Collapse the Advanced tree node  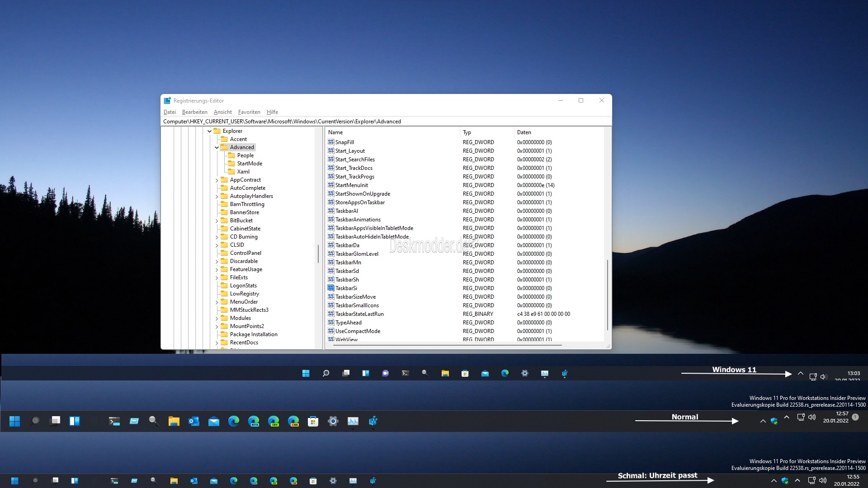tap(217, 147)
